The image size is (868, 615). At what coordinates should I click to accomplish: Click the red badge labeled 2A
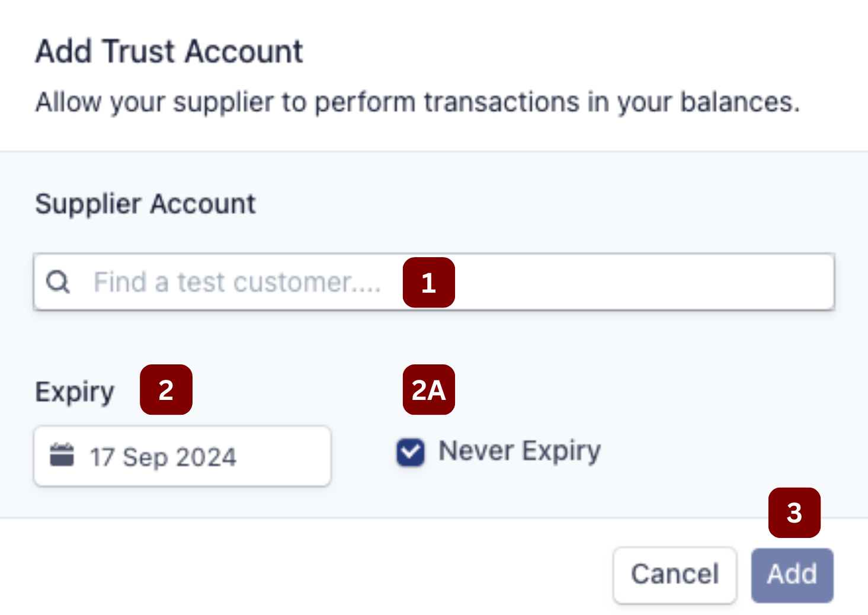(428, 389)
